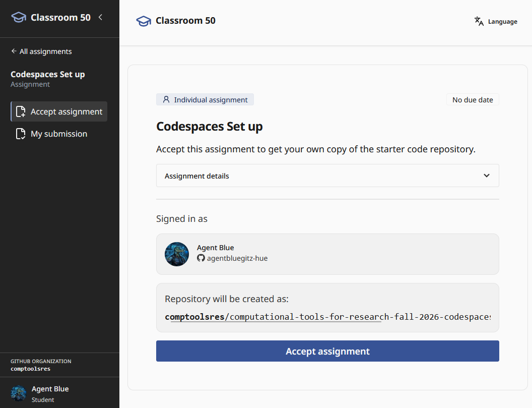Open the Language selector
This screenshot has height=408, width=532.
pyautogui.click(x=496, y=21)
